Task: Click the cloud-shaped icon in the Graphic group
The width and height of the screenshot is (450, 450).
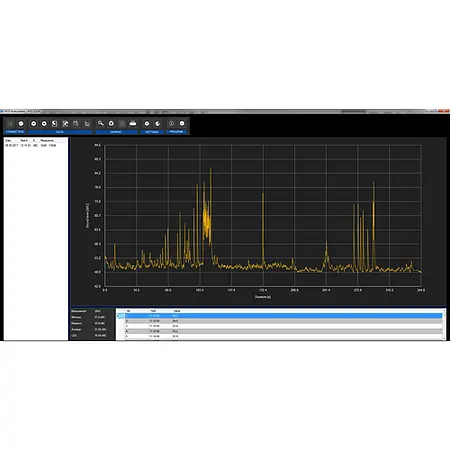Action: click(x=133, y=124)
